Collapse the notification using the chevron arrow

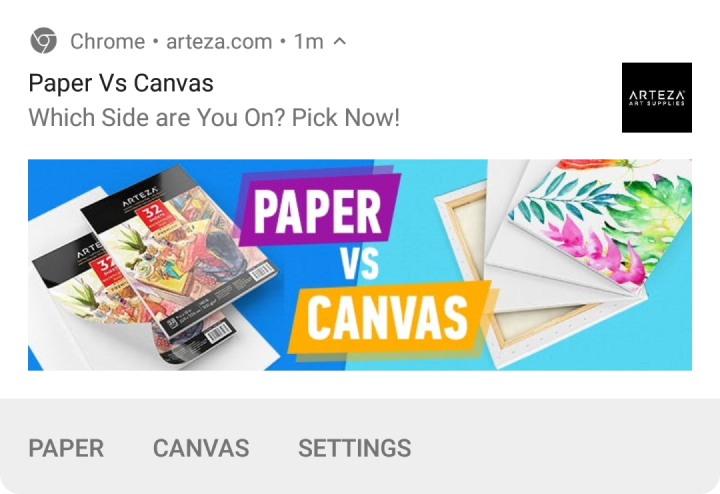339,41
